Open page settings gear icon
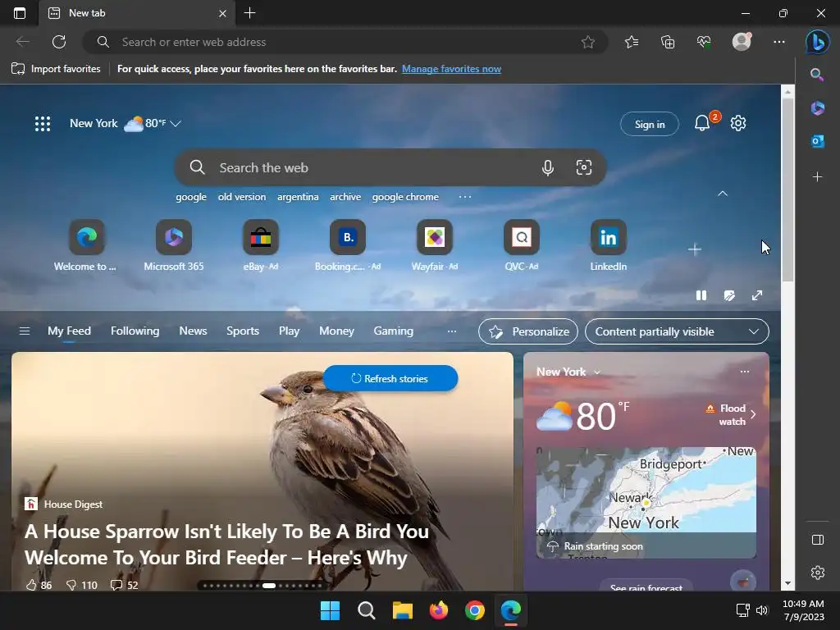 pyautogui.click(x=738, y=123)
